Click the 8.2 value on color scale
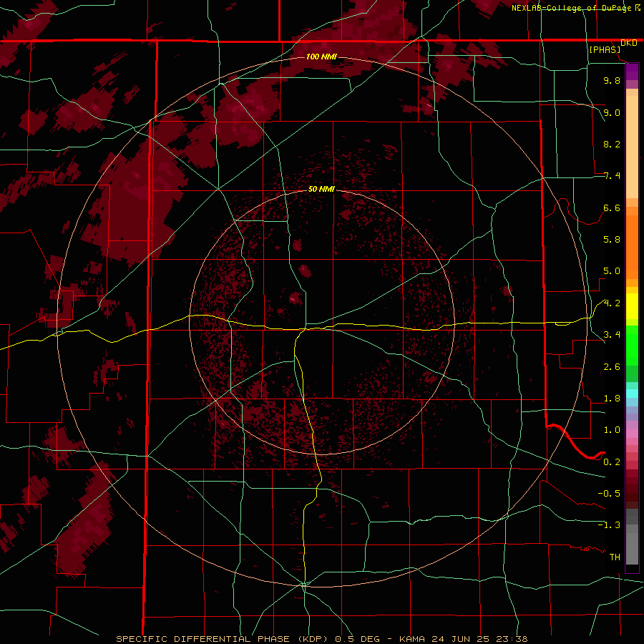 click(612, 144)
